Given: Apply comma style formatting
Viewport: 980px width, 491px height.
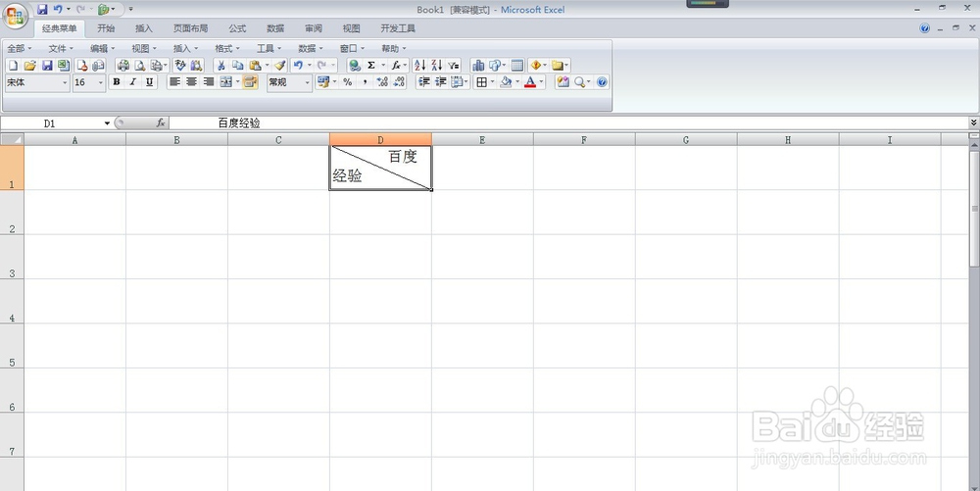Looking at the screenshot, I should click(365, 82).
